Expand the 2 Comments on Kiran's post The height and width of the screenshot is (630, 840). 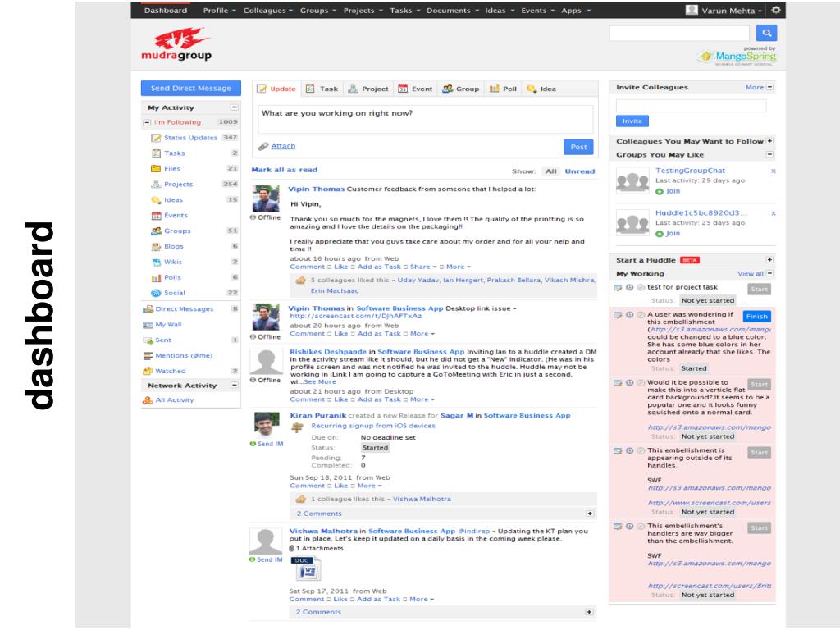click(590, 514)
